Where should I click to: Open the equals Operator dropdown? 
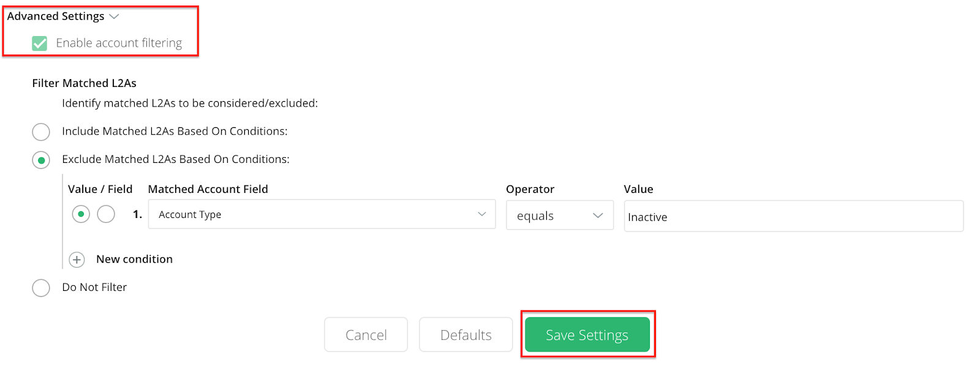point(559,216)
